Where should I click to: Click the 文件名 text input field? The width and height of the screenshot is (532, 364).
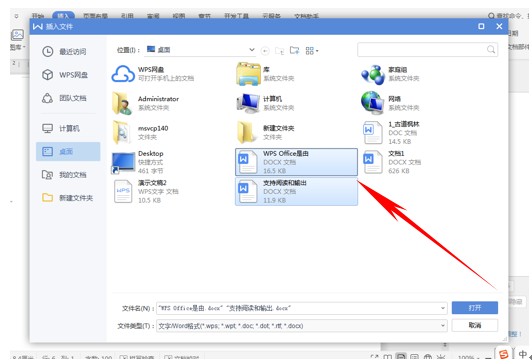coord(298,308)
